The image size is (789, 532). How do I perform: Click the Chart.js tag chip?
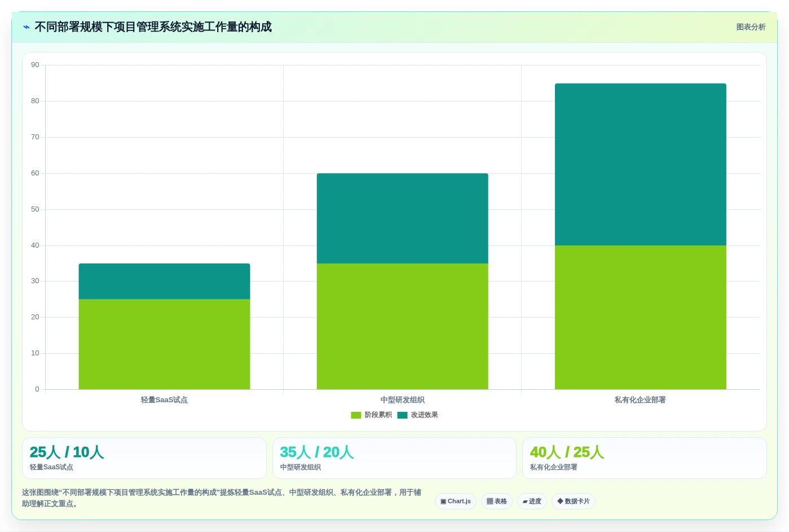456,502
